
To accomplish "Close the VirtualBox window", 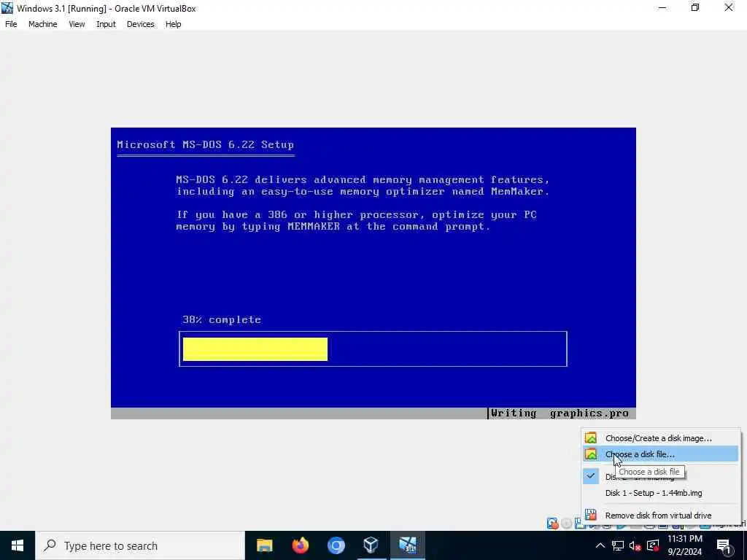I will pos(729,8).
